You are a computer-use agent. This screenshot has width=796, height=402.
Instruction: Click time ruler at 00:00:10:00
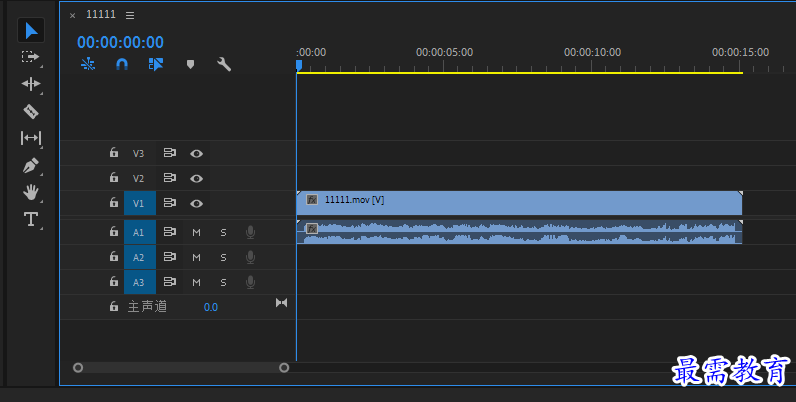[x=592, y=52]
